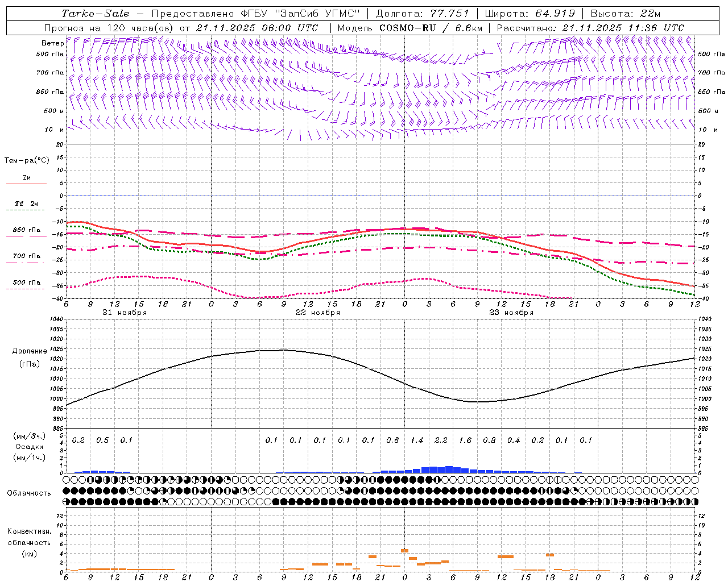Screen dimensions: 728x582
Task: Click '700 гПа' legend entry in temperature panel
Action: click(27, 256)
